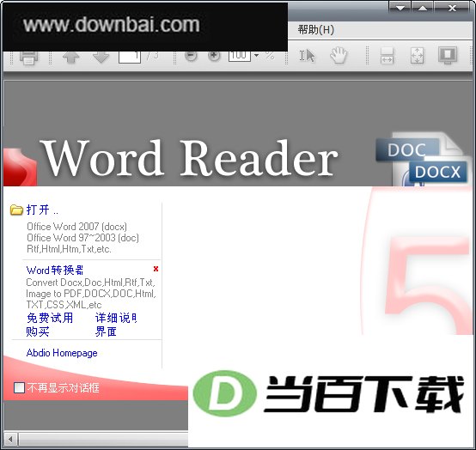The height and width of the screenshot is (450, 476).
Task: Click the DOCX badge graphic
Action: pos(437,172)
